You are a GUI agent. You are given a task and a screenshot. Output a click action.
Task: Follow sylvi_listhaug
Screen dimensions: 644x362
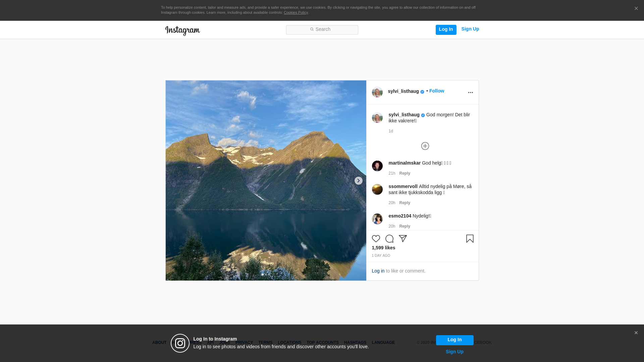(x=436, y=91)
